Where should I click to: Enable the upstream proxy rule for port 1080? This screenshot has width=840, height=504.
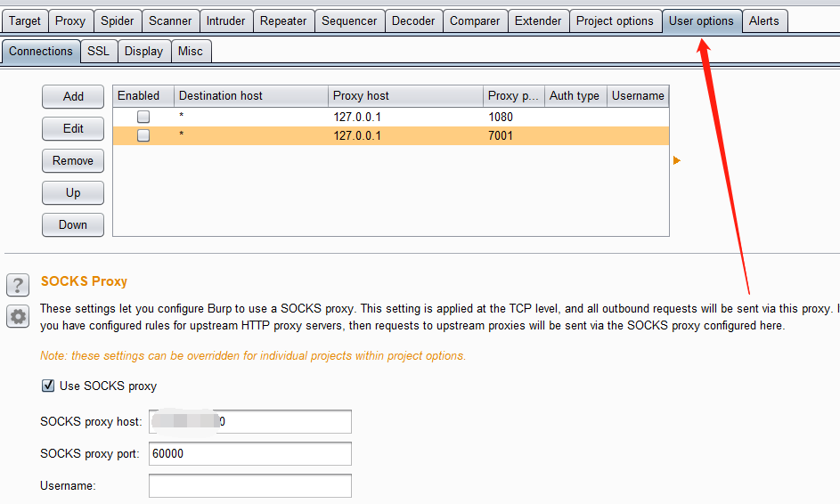click(x=143, y=117)
